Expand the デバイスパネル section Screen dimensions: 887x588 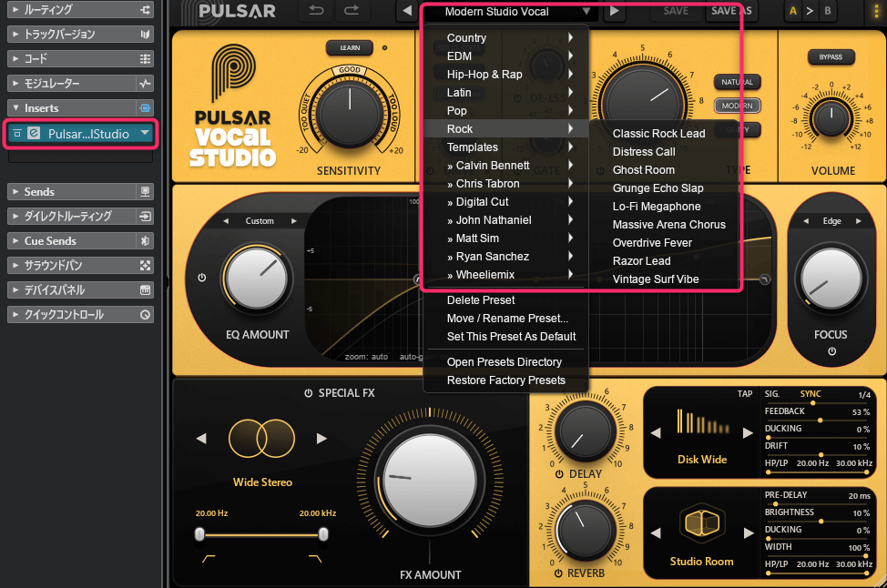pyautogui.click(x=15, y=290)
